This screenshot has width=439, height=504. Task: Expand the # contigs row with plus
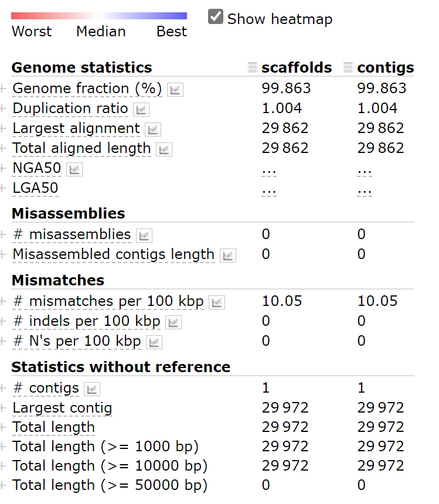coord(4,389)
